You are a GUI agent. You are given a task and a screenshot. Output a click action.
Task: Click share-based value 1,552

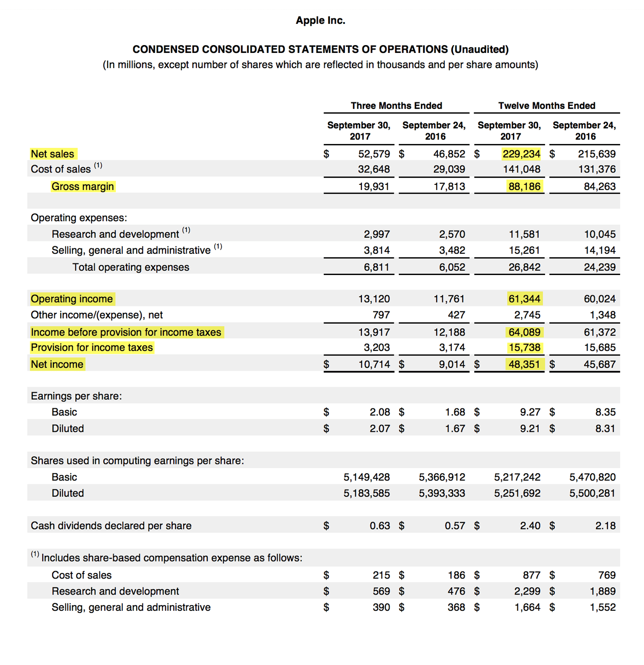point(603,608)
